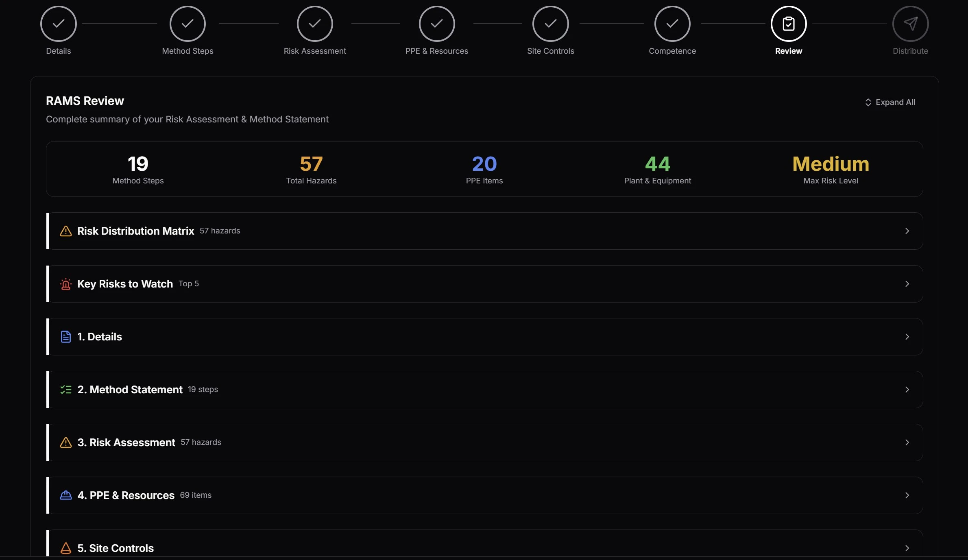Screen dimensions: 968x560
Task: Click the cone icon beside 5. Site Controls
Action: point(65,548)
